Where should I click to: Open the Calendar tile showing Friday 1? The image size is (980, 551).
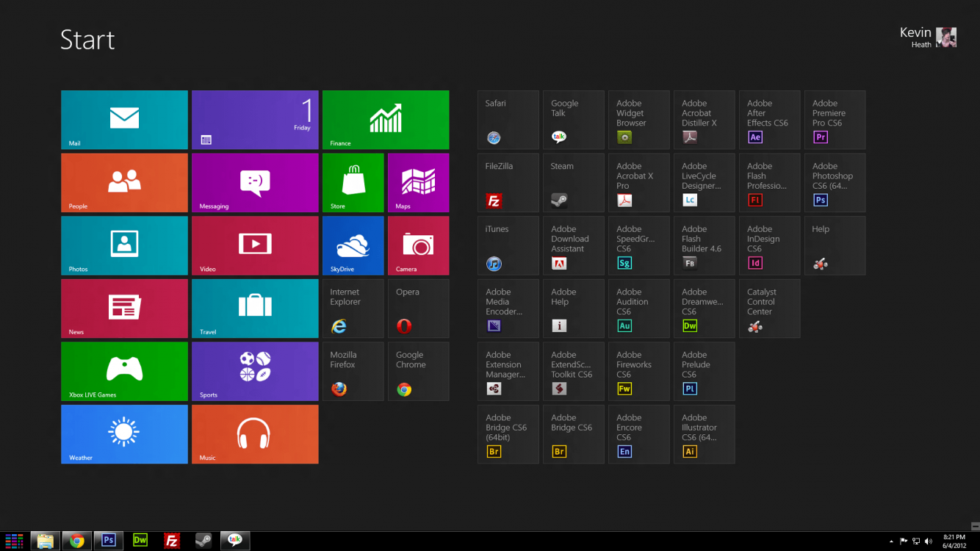click(255, 120)
